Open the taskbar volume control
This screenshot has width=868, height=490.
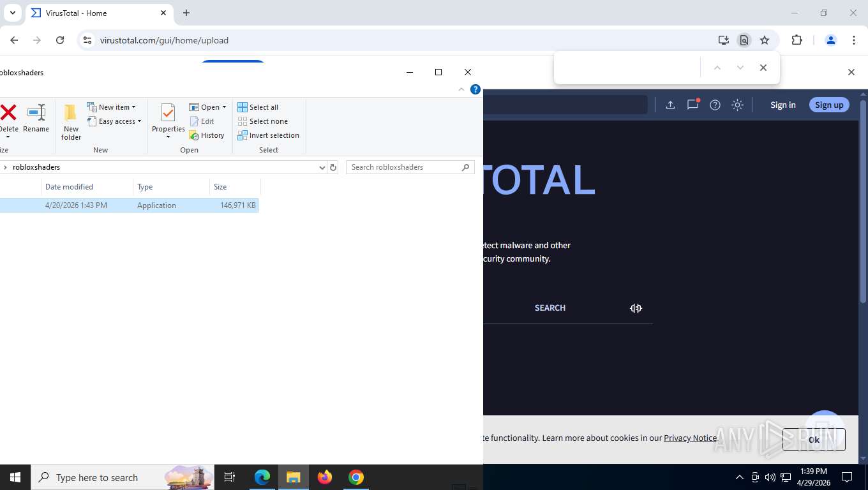click(770, 477)
